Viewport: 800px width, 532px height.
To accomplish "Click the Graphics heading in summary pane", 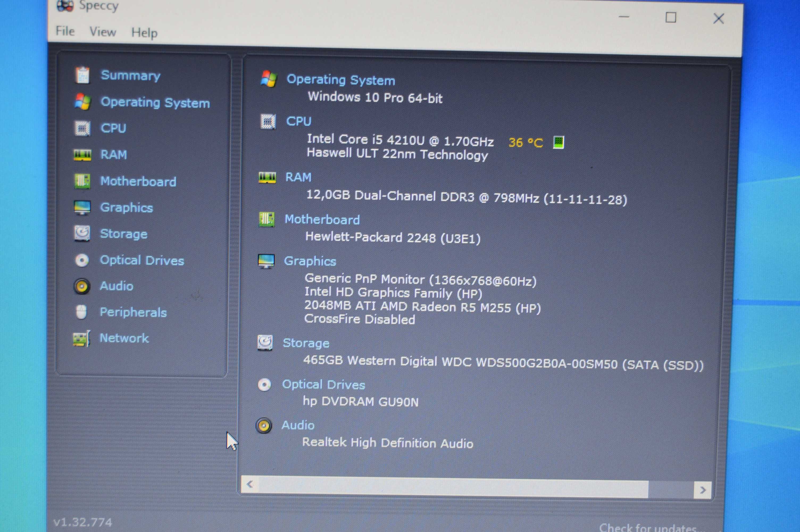I will [310, 261].
